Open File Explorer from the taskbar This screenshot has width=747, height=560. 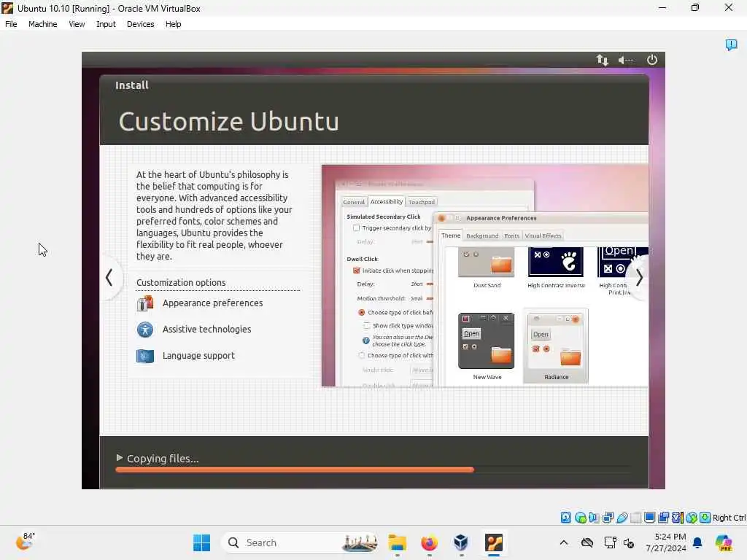(397, 542)
